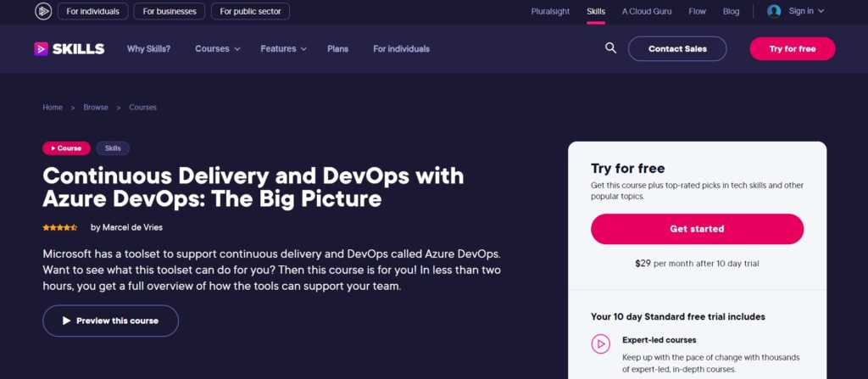Open the Why Skills? menu item

149,49
